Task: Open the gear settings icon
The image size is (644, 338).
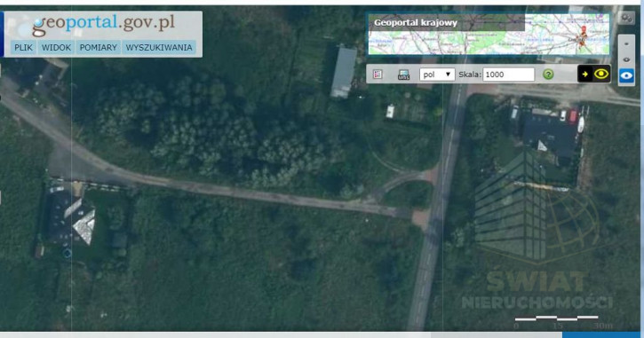Action: (626, 18)
